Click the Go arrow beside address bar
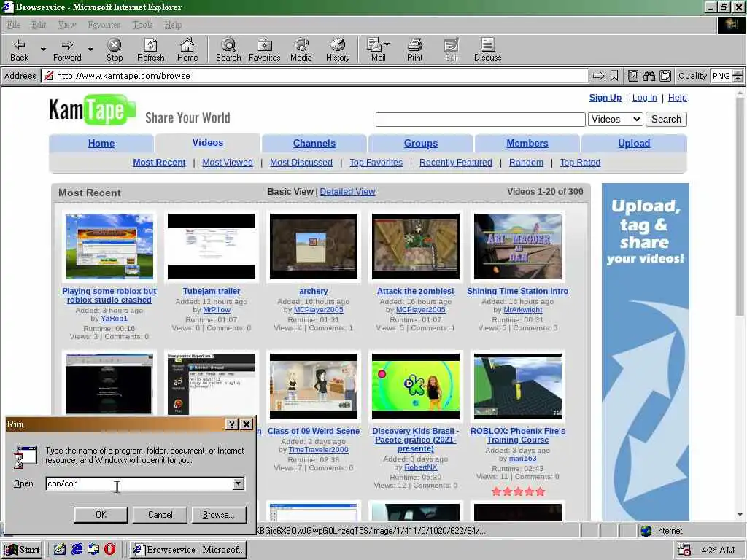The height and width of the screenshot is (560, 747). [x=598, y=76]
